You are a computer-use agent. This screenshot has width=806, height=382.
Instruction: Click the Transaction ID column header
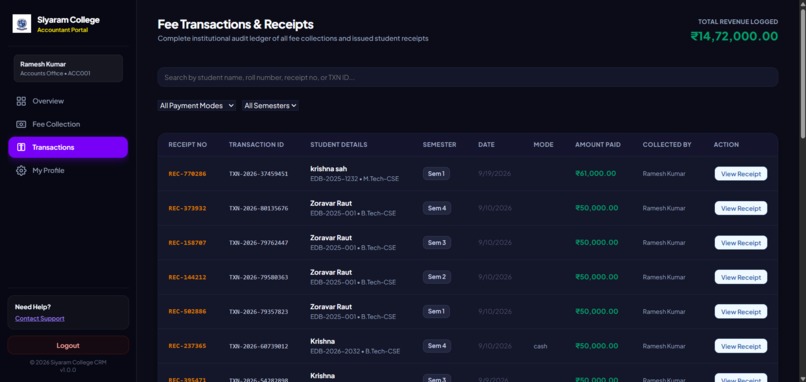click(x=256, y=144)
